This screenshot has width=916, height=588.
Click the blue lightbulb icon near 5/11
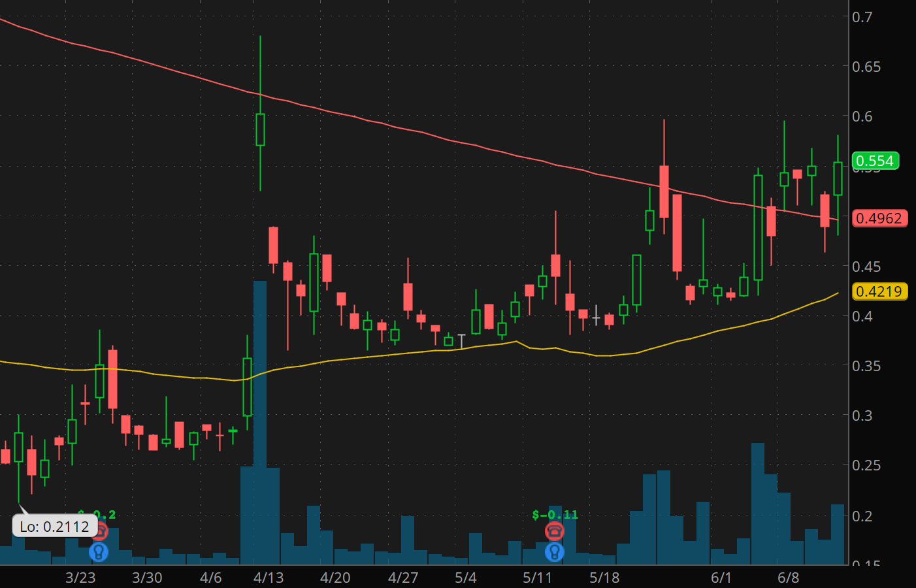554,552
